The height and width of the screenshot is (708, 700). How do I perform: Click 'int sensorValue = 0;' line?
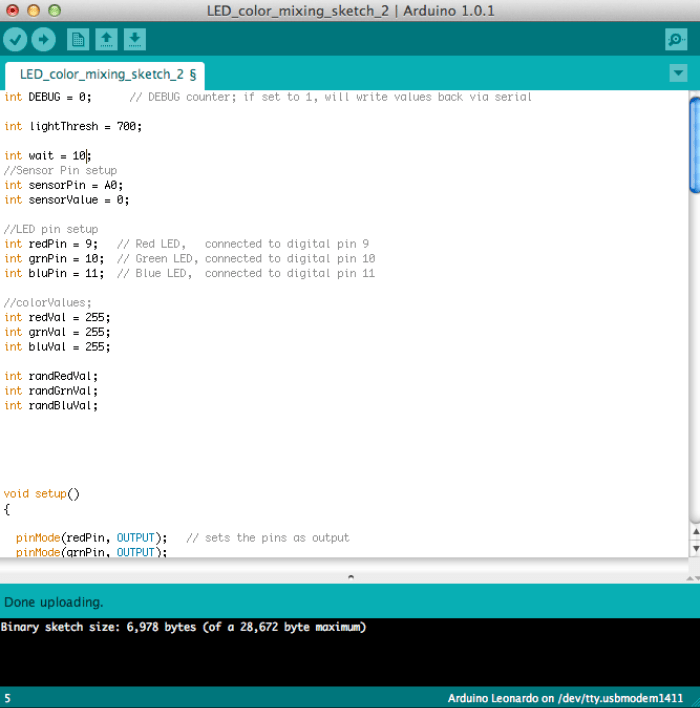pos(67,200)
